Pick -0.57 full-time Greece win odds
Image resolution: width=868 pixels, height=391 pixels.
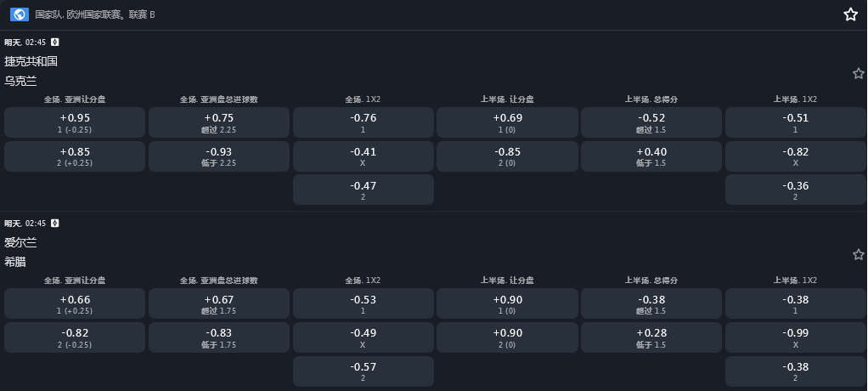point(364,371)
